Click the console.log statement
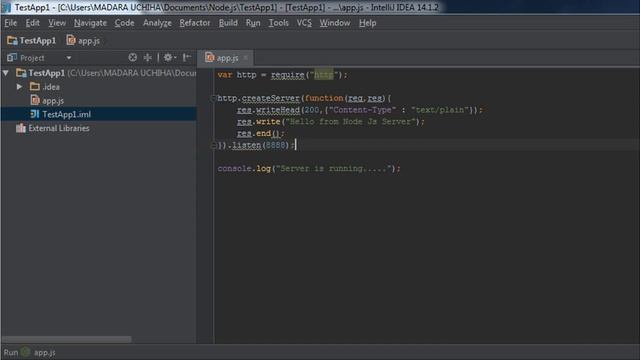 (309, 169)
